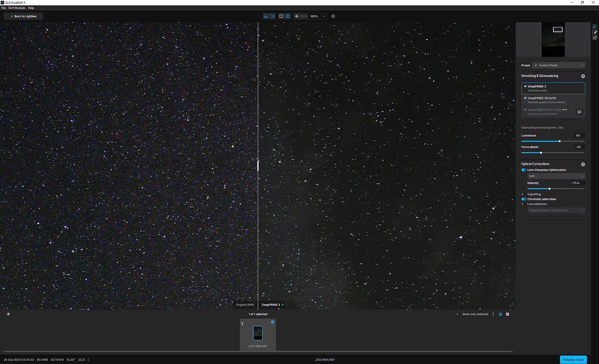Switch filmstrip to mosaic layout view
Image resolution: width=599 pixels, height=364 pixels.
tap(508, 314)
